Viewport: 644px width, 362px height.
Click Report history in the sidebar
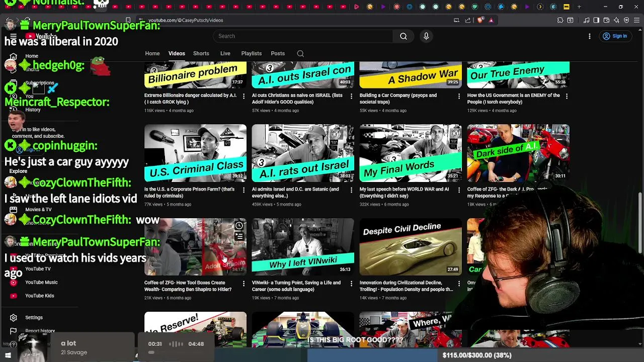pyautogui.click(x=40, y=331)
